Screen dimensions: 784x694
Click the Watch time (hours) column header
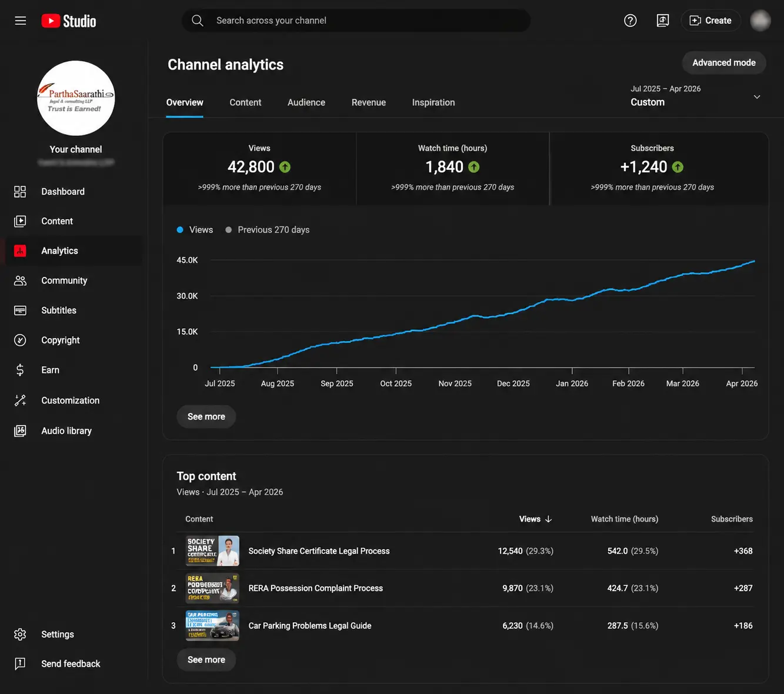coord(625,519)
